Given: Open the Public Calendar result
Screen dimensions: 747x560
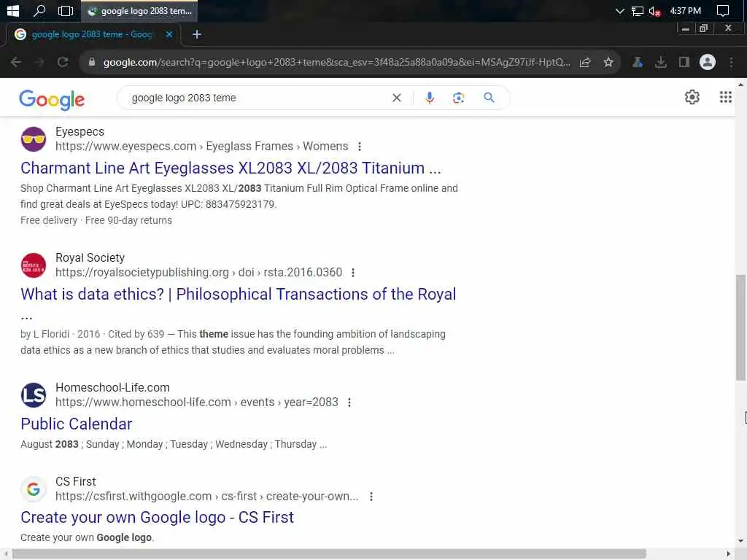Looking at the screenshot, I should coord(76,424).
